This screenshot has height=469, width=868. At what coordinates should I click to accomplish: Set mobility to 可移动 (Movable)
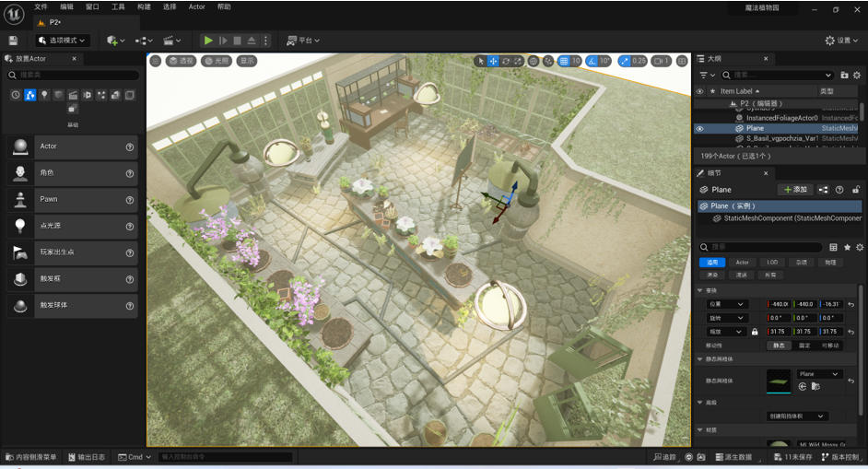click(830, 346)
